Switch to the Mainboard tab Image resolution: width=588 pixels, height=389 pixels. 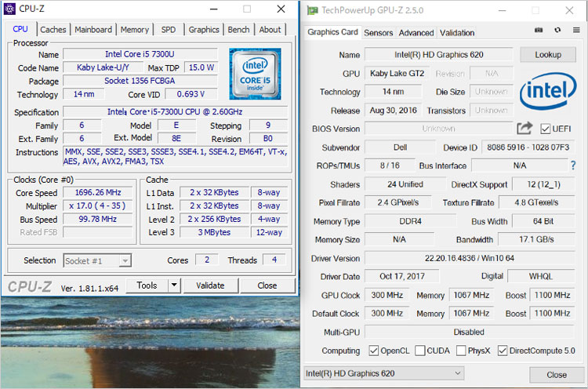click(93, 30)
